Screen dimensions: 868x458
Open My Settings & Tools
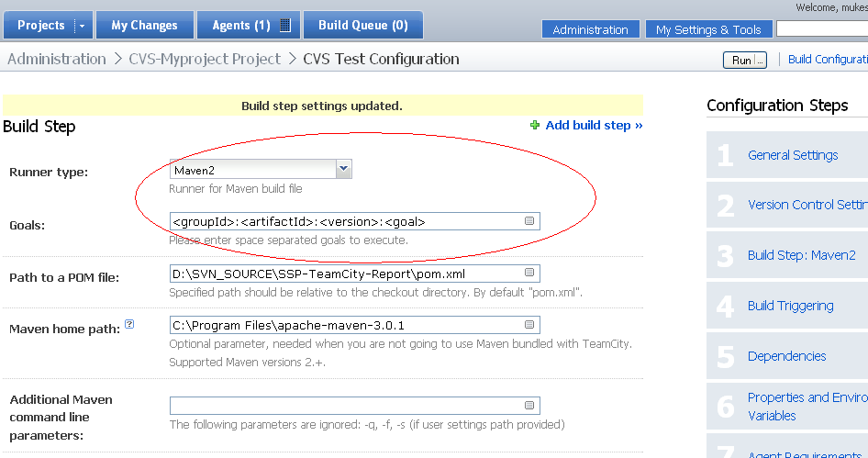tap(708, 29)
